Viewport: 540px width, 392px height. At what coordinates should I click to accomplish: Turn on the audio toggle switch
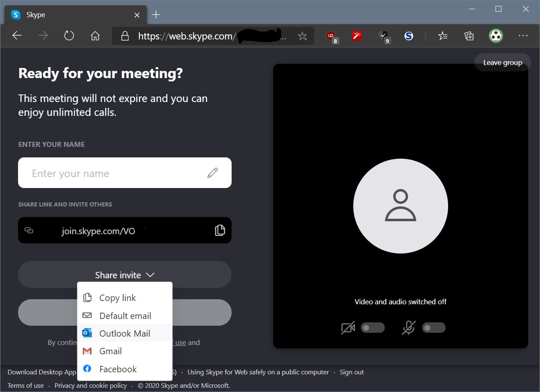click(x=433, y=328)
